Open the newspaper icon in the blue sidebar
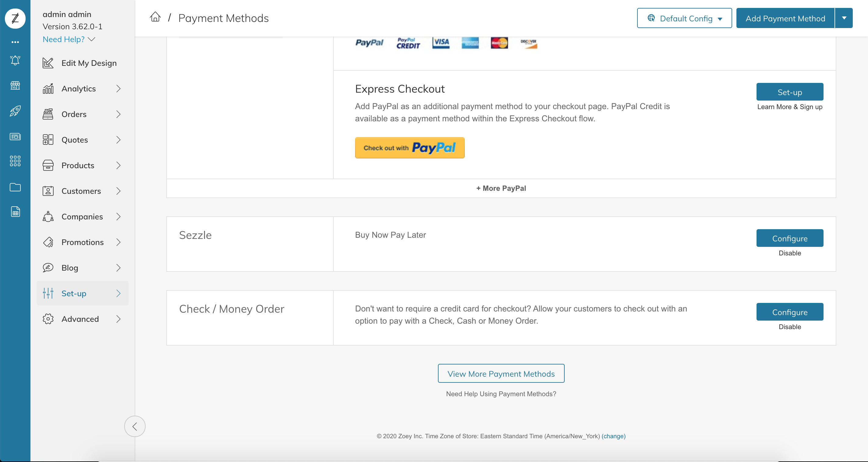868x462 pixels. click(15, 137)
